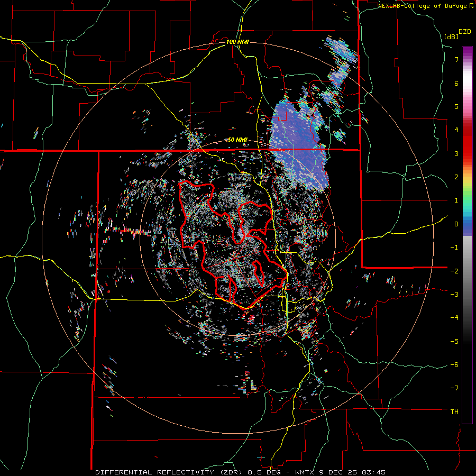This screenshot has height=476, width=476.
Task: Click the -1 value on the color scale
Action: (x=454, y=248)
